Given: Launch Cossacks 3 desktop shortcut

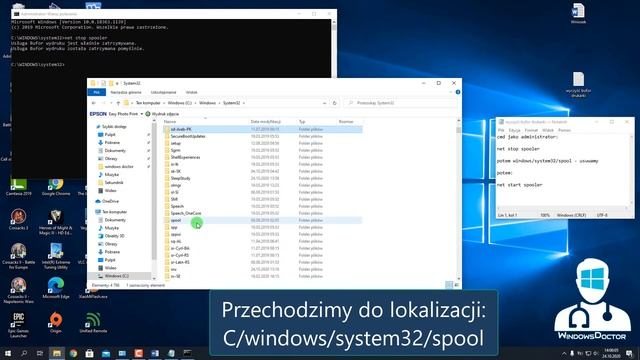Looking at the screenshot, I should pos(18,220).
